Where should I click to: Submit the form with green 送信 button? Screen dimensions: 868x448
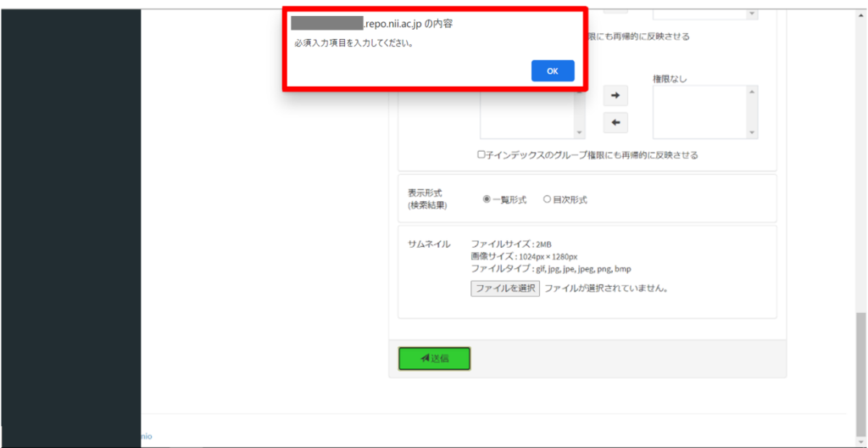[434, 359]
